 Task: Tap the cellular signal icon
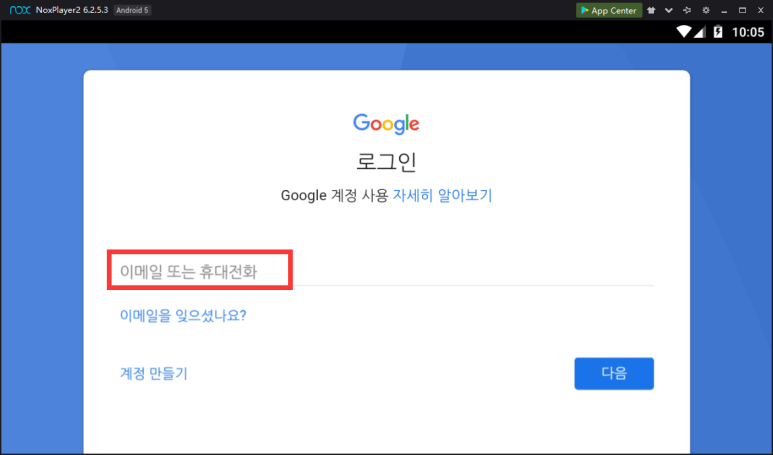pos(700,32)
